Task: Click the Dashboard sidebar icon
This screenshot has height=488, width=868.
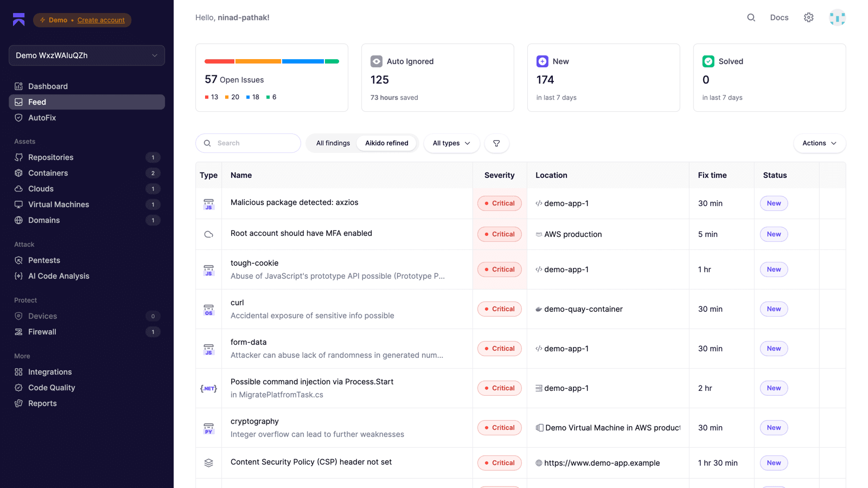Action: (x=18, y=86)
